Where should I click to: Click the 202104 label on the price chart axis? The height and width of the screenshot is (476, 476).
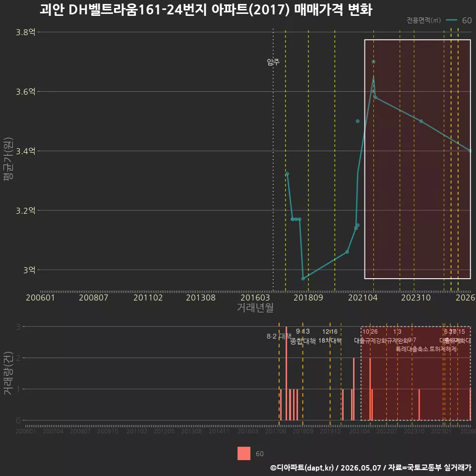coord(363,297)
